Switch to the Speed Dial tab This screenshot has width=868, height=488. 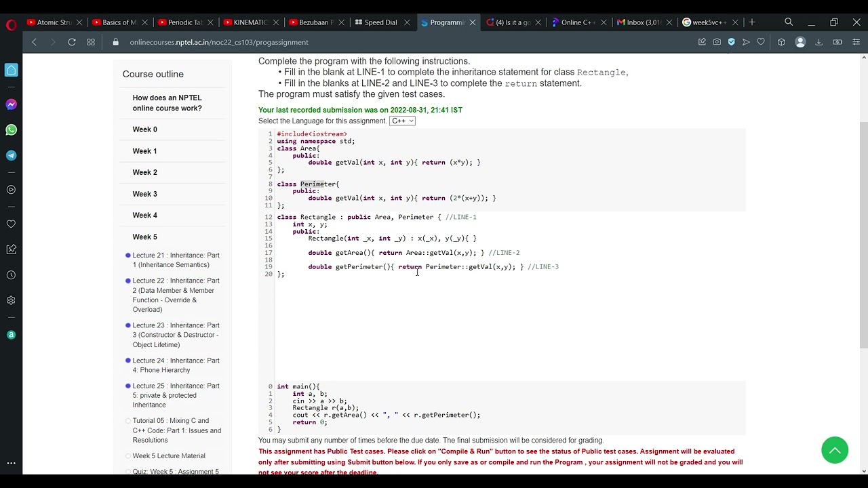[382, 22]
